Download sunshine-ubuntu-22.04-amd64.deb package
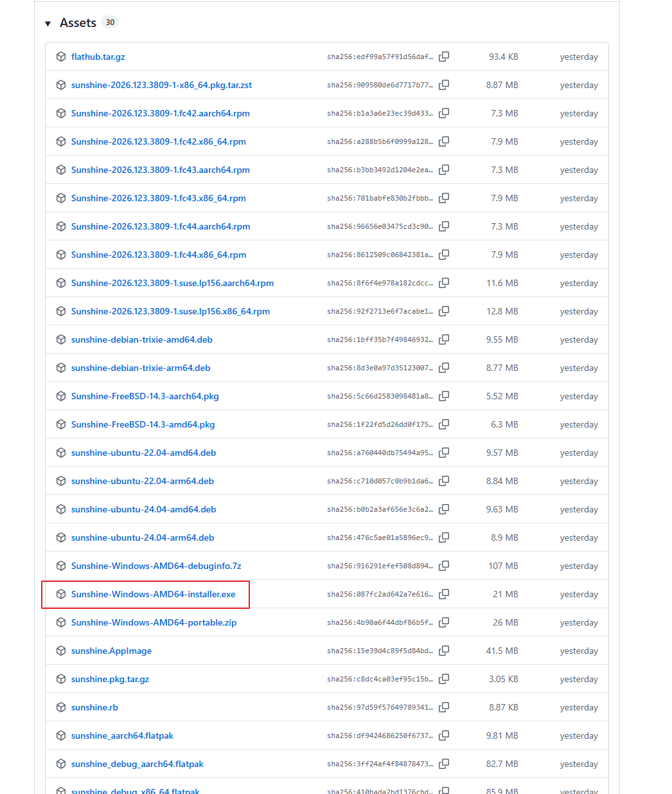The image size is (672, 794). (x=143, y=453)
